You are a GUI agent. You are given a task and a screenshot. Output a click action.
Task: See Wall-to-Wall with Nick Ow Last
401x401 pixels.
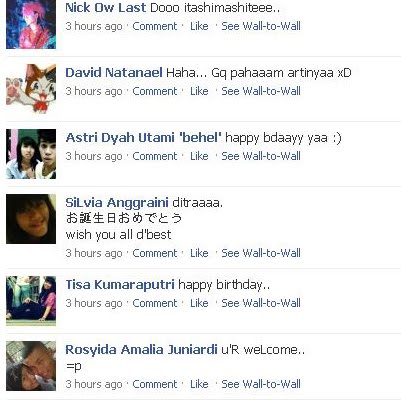261,26
